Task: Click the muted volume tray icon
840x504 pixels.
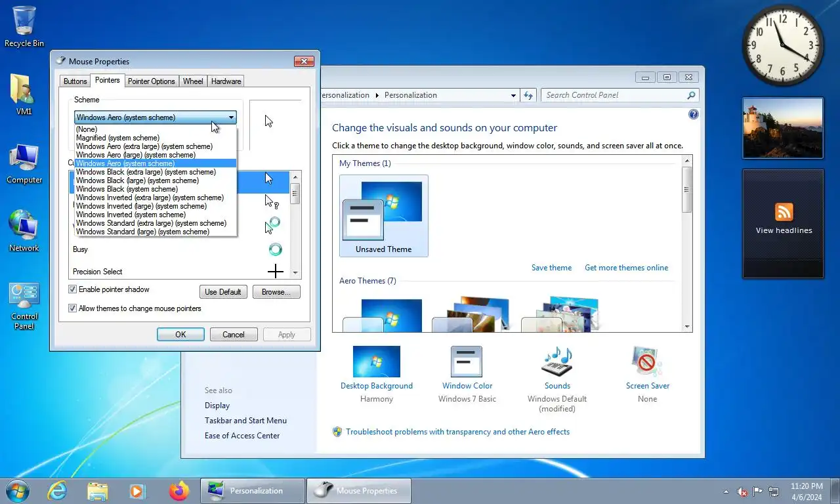Action: click(743, 491)
